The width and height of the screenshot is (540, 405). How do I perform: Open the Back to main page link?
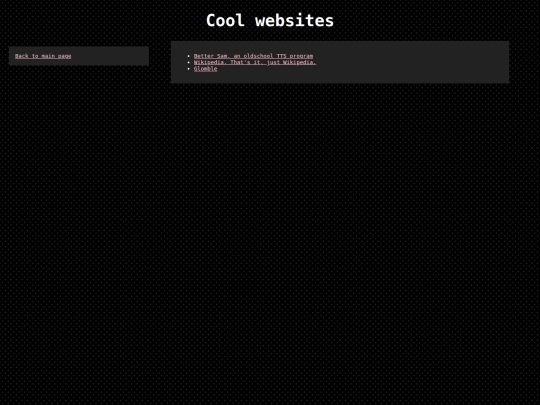43,56
